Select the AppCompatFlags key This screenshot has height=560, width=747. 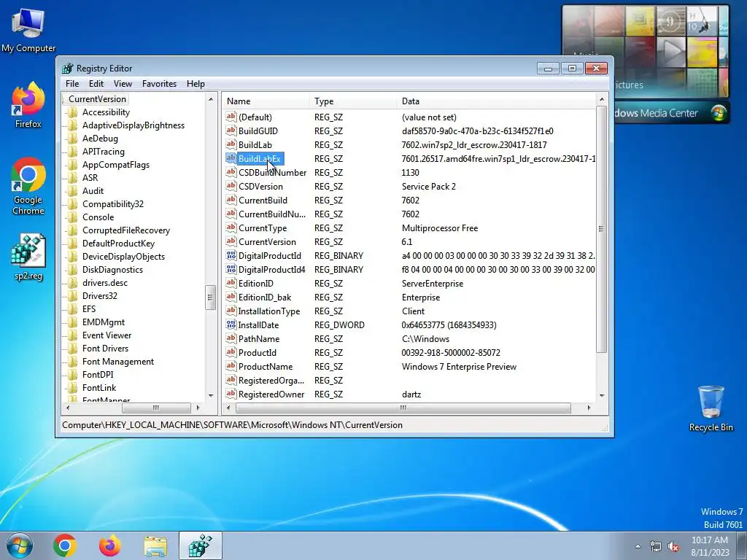[116, 165]
